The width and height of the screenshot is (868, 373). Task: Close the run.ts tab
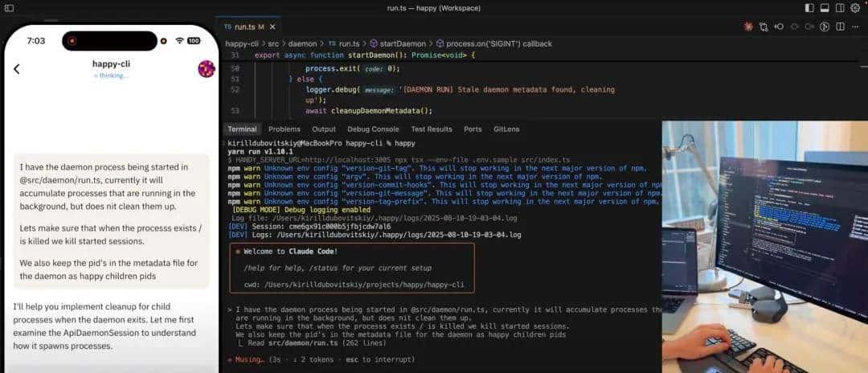coord(272,27)
